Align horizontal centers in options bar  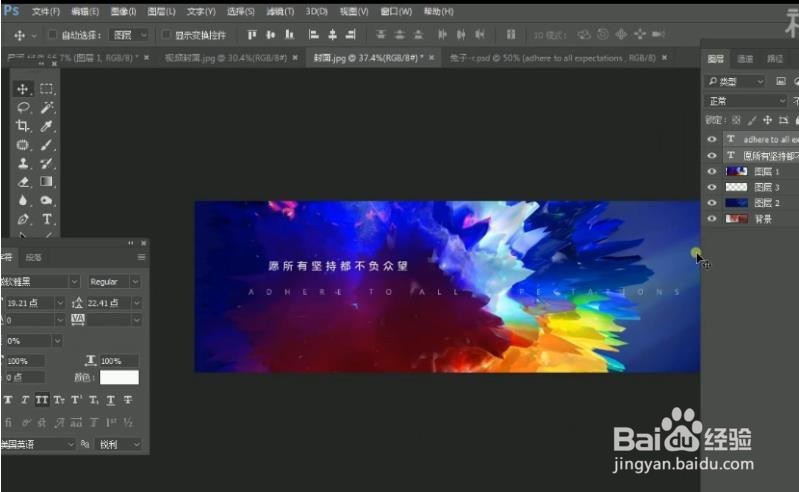tap(332, 35)
